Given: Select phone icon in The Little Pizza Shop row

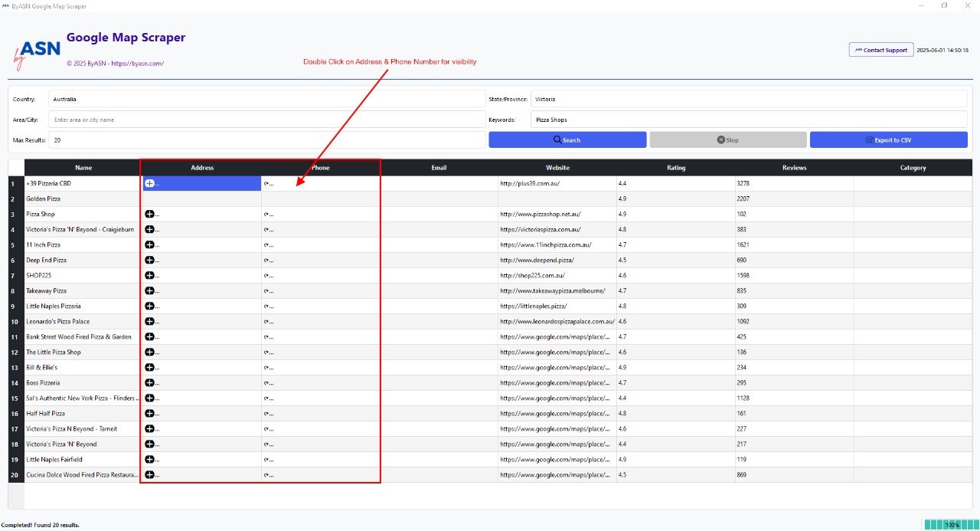Looking at the screenshot, I should (266, 352).
